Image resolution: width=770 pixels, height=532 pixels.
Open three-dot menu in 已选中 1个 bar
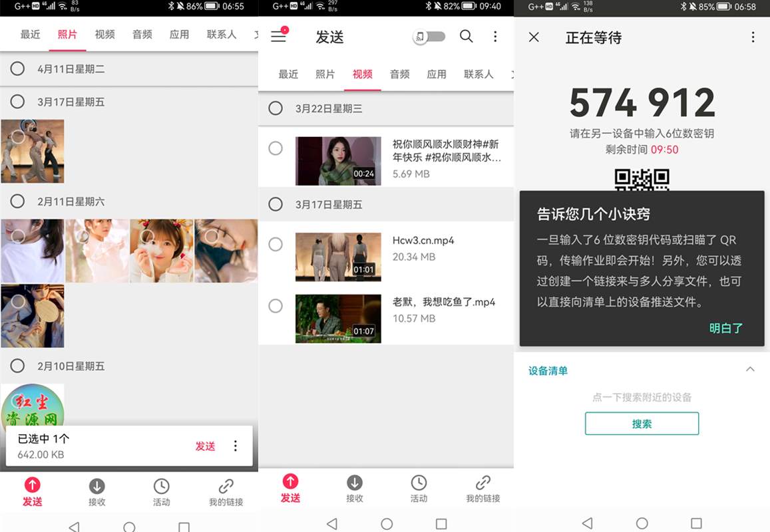(x=235, y=446)
